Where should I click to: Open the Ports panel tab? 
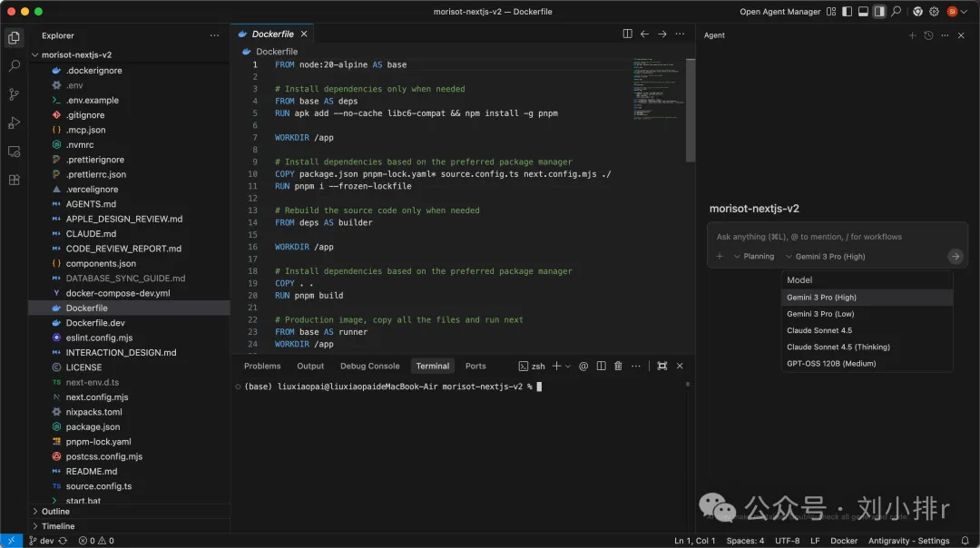(x=475, y=366)
